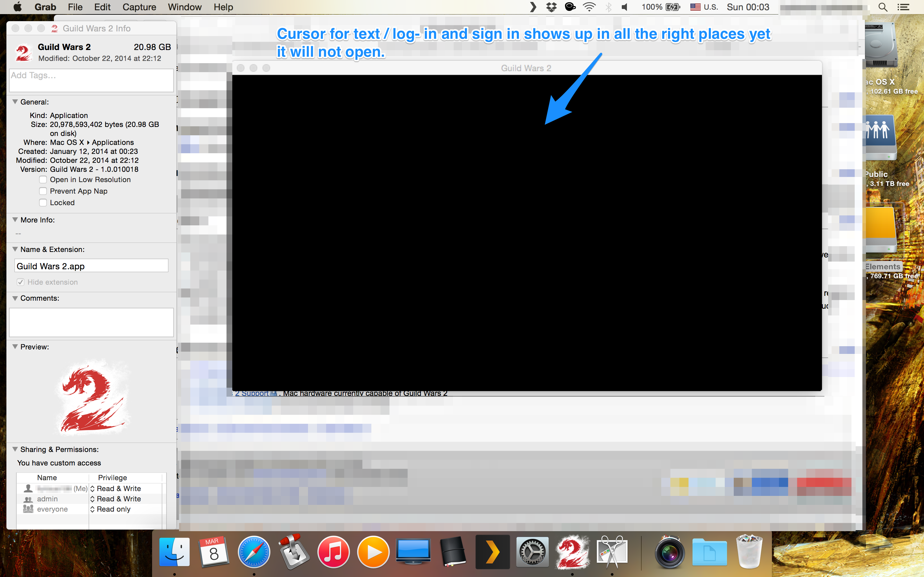Toggle the Locked checkbox
Image resolution: width=924 pixels, height=577 pixels.
[x=43, y=203]
